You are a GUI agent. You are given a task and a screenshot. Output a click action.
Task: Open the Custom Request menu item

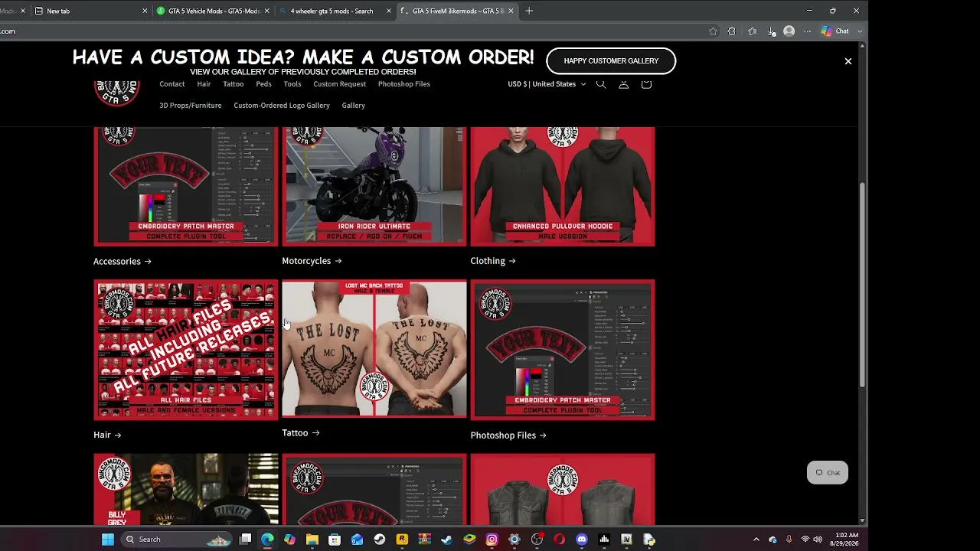339,84
